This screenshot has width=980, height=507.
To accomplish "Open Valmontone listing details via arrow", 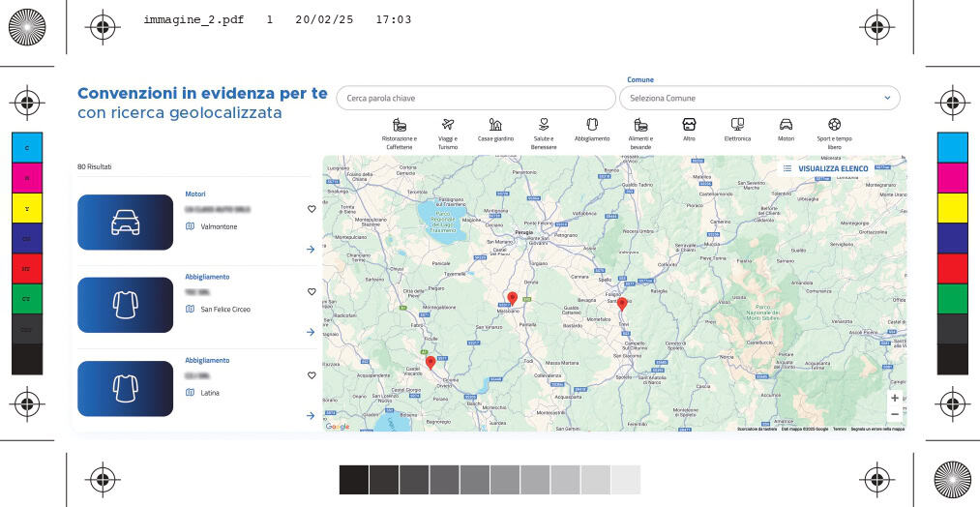I will pos(311,250).
